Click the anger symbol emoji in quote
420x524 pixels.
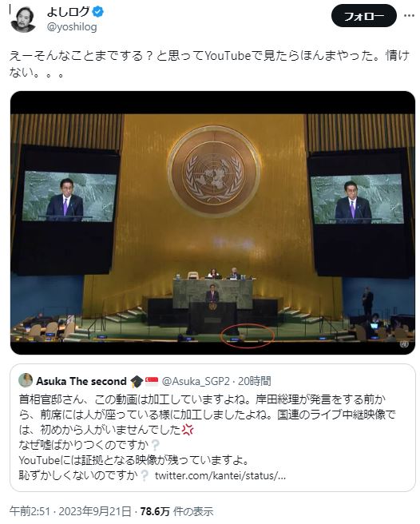188,430
